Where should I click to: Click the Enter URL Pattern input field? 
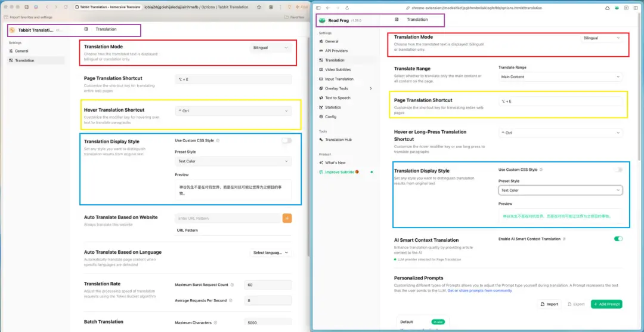click(227, 219)
